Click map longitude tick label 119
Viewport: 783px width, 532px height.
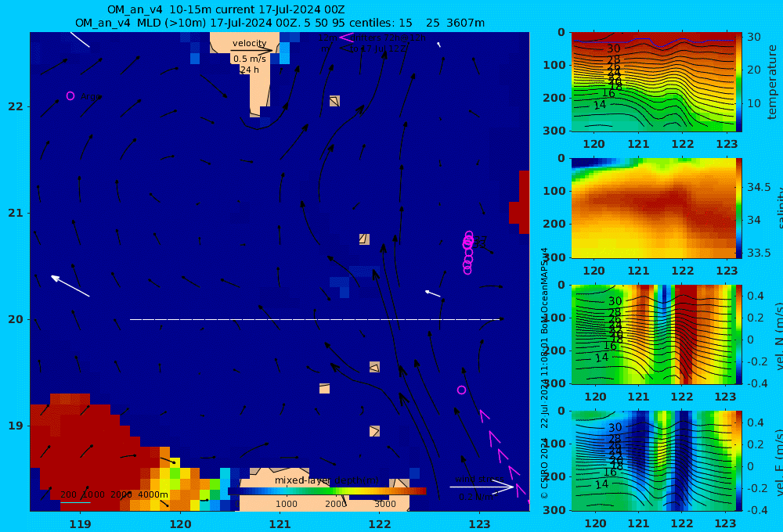pyautogui.click(x=80, y=524)
